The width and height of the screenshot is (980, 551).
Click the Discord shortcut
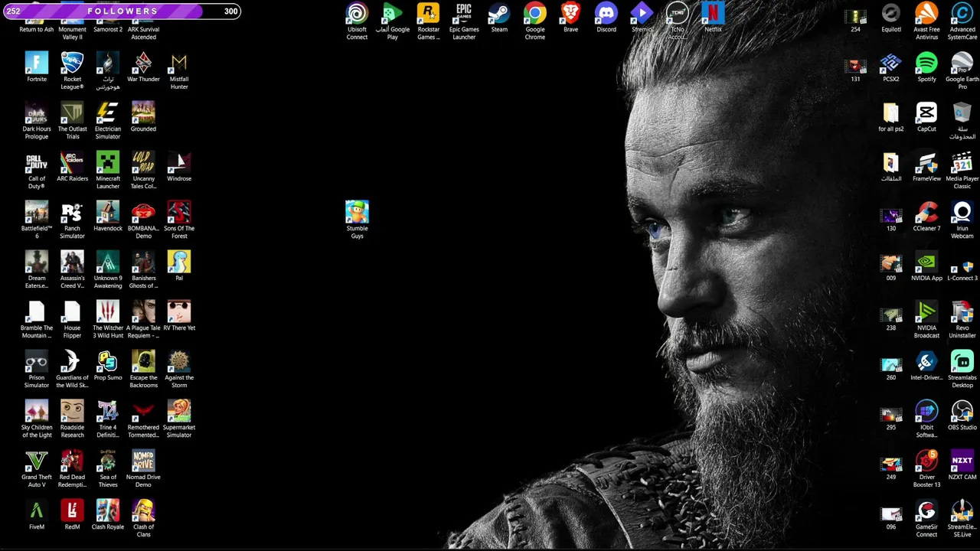[606, 13]
